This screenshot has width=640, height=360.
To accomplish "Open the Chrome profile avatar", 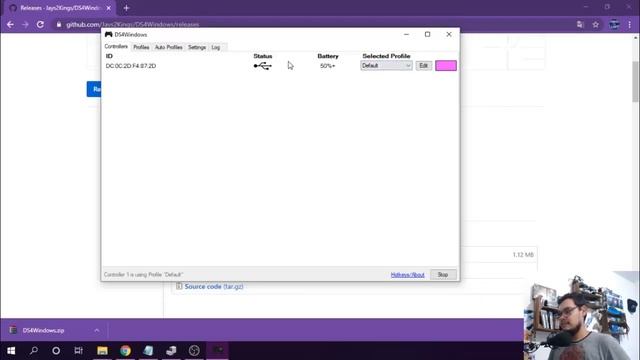I will coord(614,24).
